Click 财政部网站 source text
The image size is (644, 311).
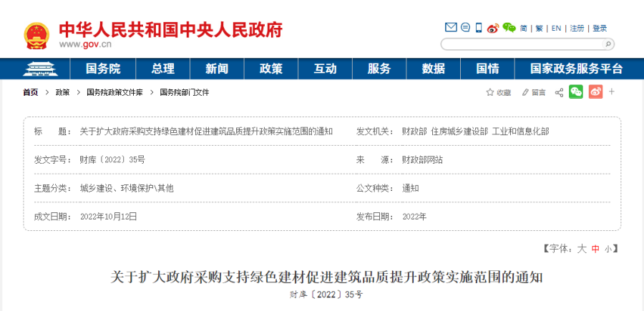422,159
